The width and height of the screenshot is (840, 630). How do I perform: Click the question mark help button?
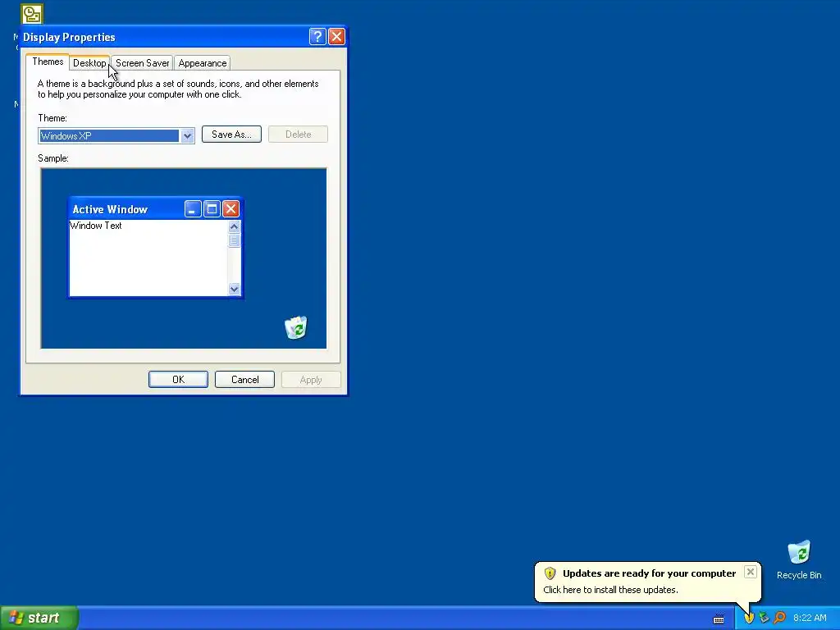(317, 36)
